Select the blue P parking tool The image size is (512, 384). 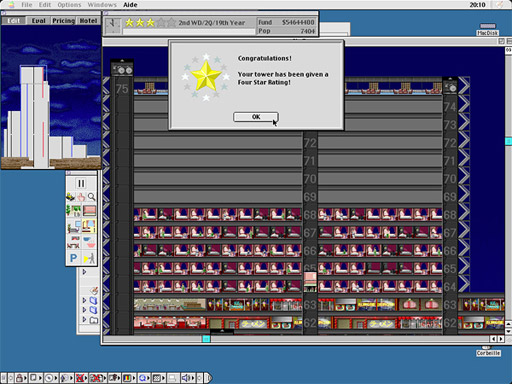point(74,258)
